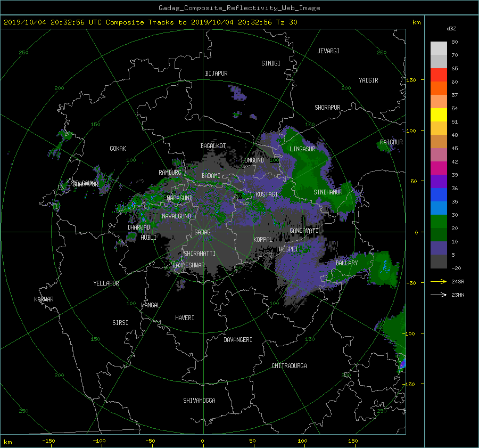Click the HANGAL city label
479x448 pixels.
tap(151, 305)
